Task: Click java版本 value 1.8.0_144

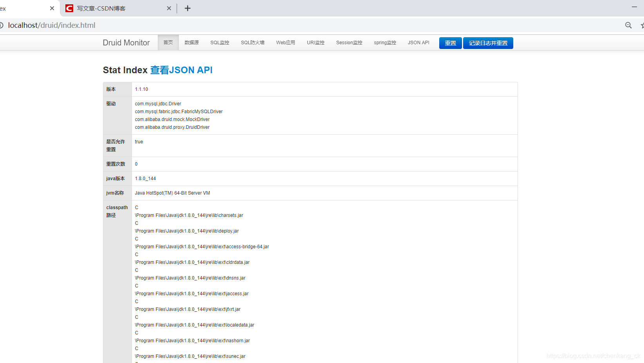Action: click(145, 179)
